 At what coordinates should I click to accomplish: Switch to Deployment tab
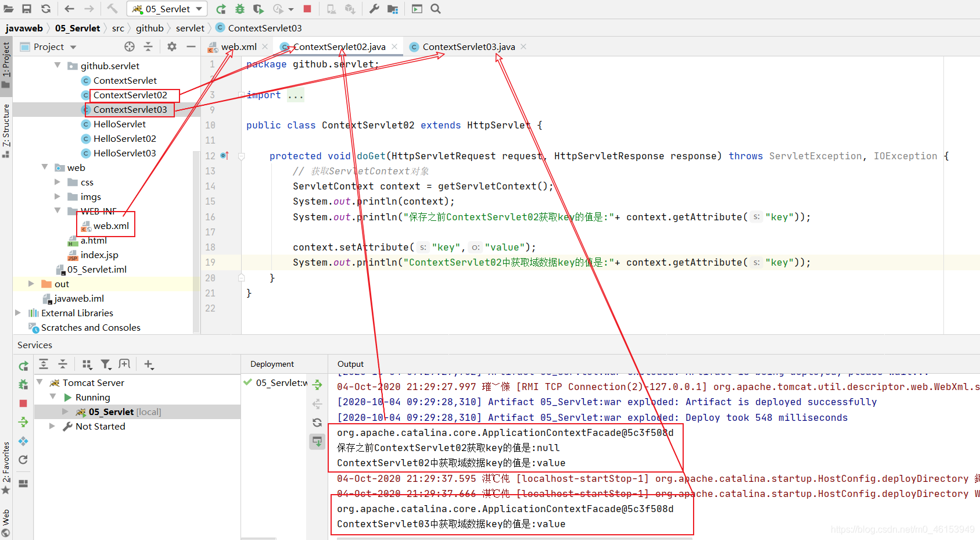(272, 364)
